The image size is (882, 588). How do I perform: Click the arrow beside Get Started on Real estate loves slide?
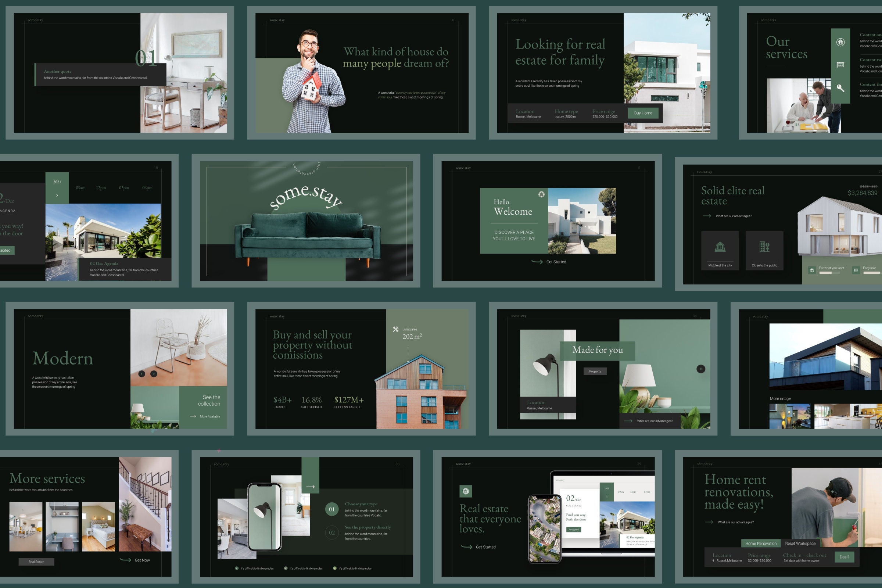466,547
